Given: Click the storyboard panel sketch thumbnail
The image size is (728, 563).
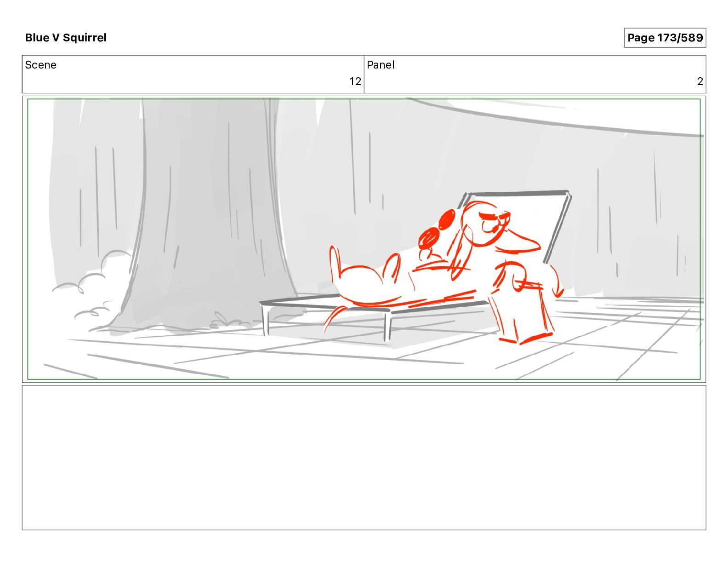Looking at the screenshot, I should [x=364, y=239].
